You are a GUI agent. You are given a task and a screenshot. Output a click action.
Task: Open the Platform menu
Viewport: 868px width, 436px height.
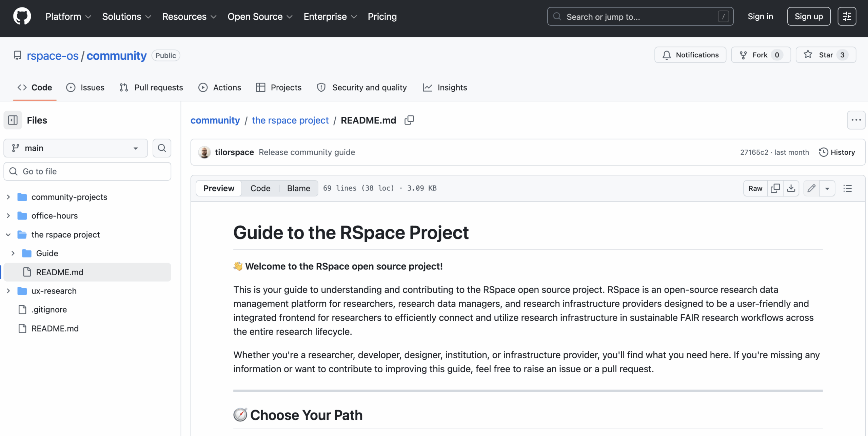pos(68,16)
